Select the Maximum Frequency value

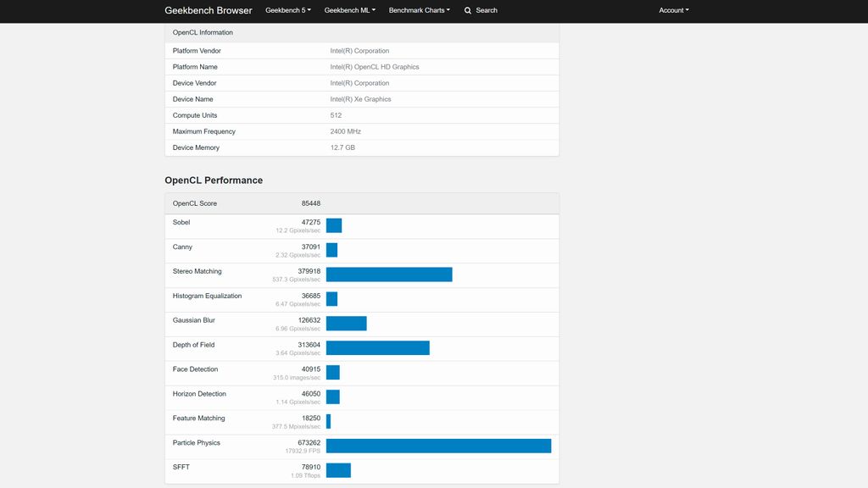point(345,131)
